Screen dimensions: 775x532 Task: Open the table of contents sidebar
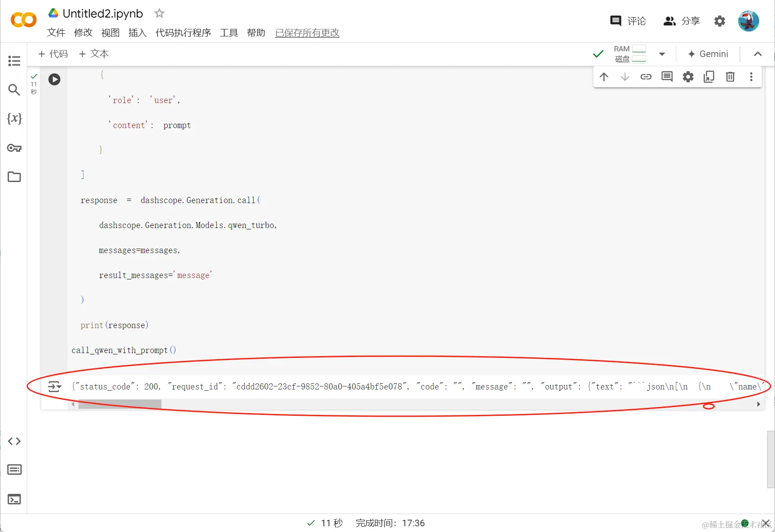pyautogui.click(x=14, y=61)
